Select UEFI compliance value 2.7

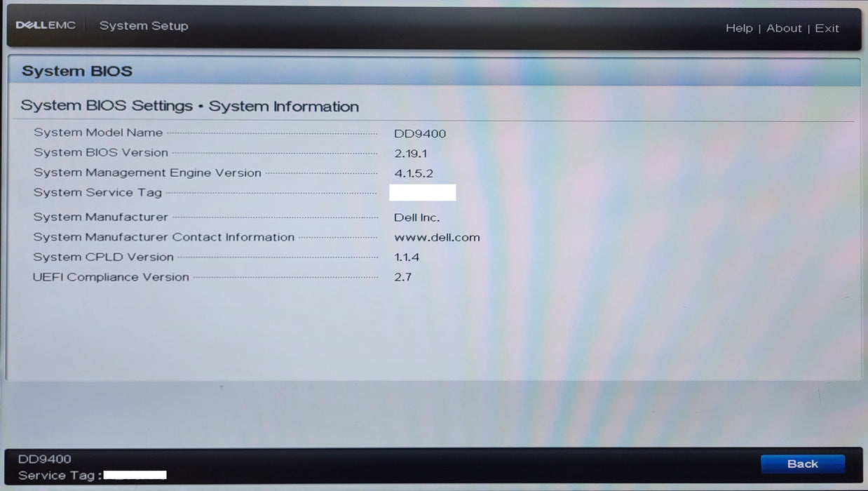(402, 277)
